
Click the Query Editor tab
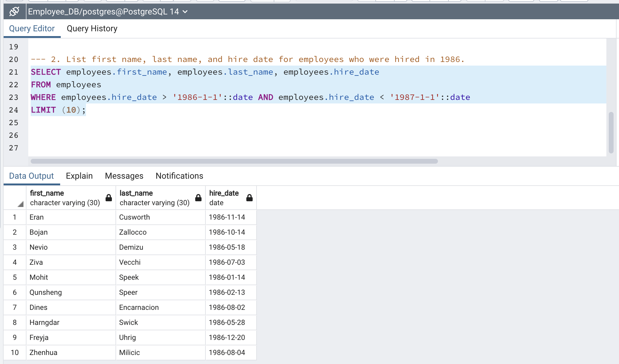(x=32, y=28)
